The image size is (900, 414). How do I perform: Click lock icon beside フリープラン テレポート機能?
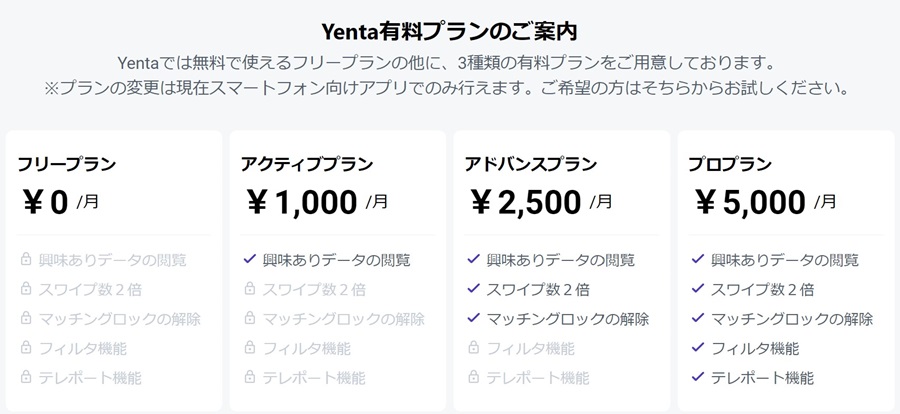click(x=26, y=377)
